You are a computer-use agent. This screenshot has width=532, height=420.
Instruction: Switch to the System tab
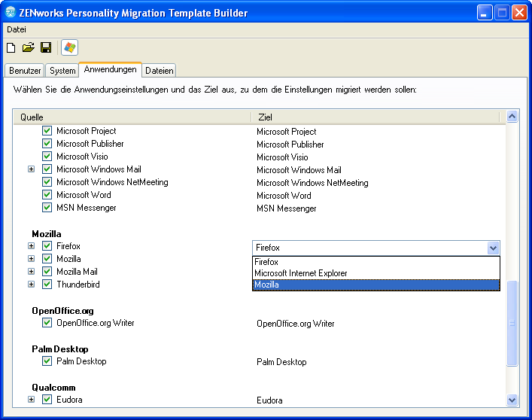62,71
